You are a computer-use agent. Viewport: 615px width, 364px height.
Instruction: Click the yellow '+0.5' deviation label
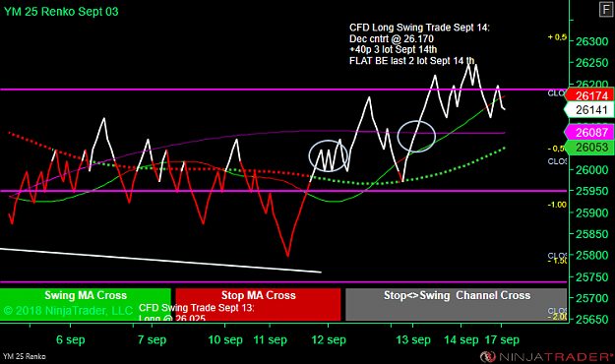[557, 37]
